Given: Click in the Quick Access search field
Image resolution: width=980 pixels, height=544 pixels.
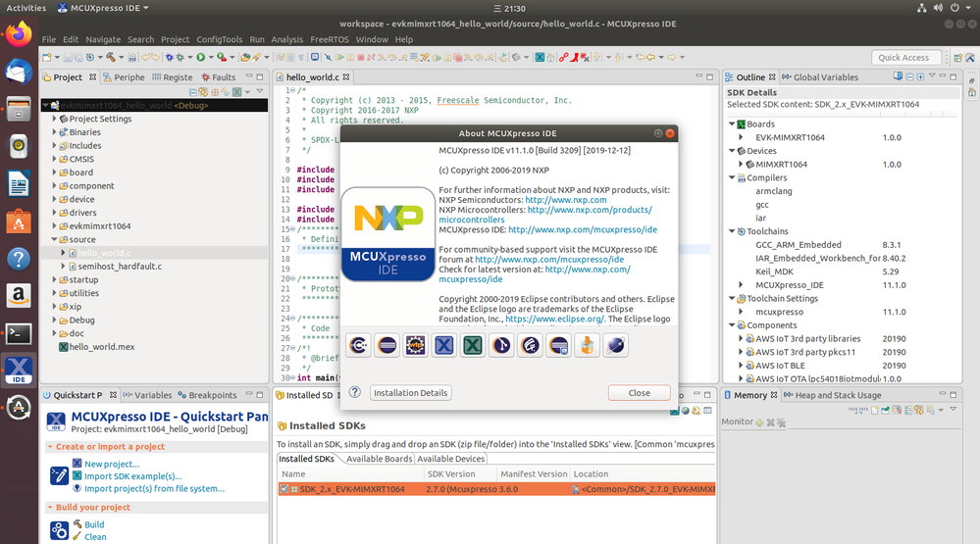Looking at the screenshot, I should (905, 58).
